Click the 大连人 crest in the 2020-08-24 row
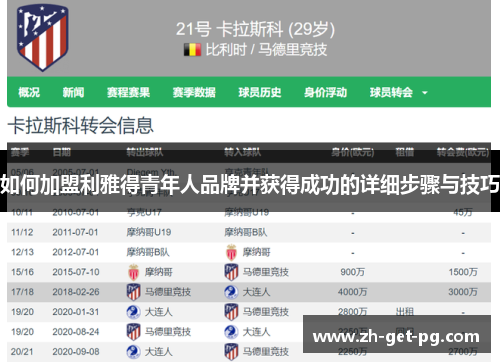The height and width of the screenshot is (362, 500). tap(231, 332)
